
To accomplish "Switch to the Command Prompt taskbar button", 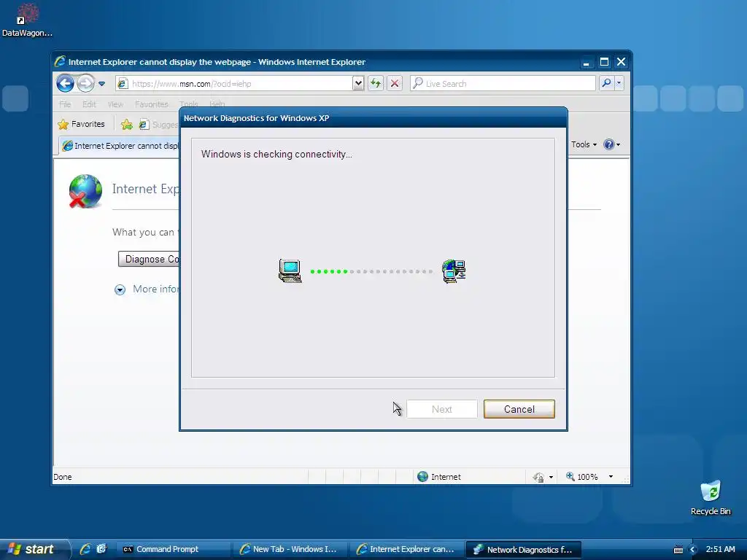I will [173, 549].
